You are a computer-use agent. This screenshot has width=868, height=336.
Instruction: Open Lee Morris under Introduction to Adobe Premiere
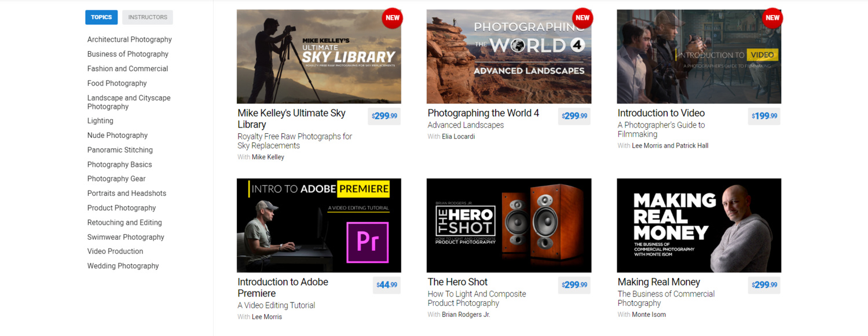267,317
